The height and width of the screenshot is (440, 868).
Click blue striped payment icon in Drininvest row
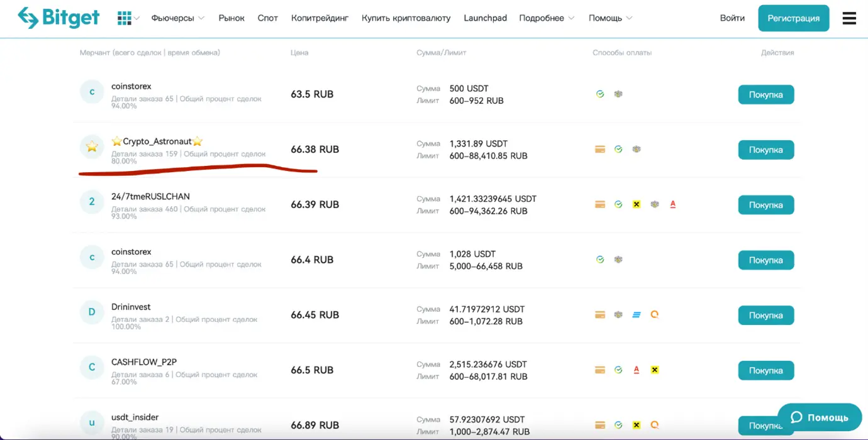point(637,315)
